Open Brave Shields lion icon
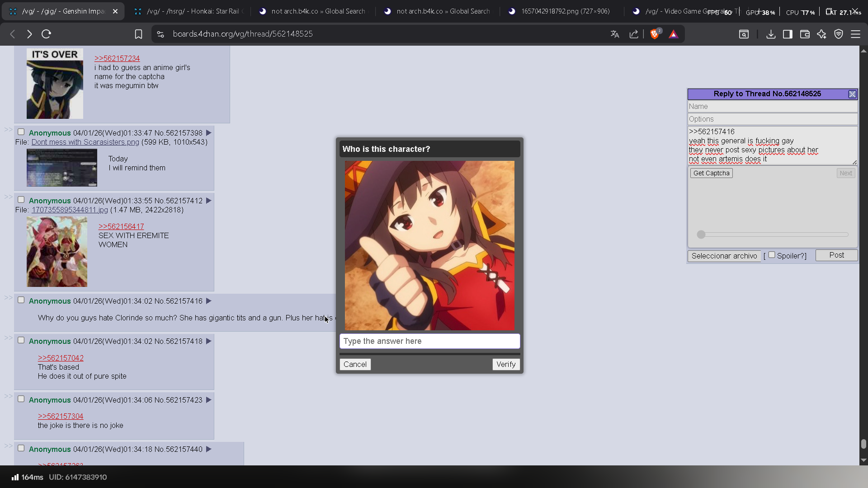 [654, 34]
